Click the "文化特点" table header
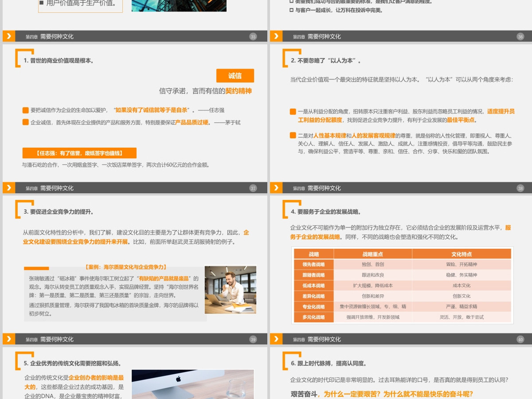Screen dimensions: 532x399 [x=462, y=254]
